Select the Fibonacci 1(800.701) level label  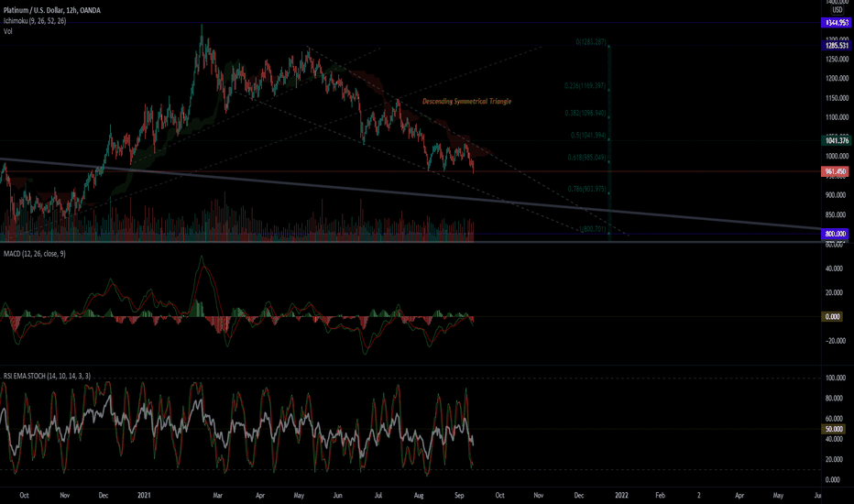pos(593,229)
